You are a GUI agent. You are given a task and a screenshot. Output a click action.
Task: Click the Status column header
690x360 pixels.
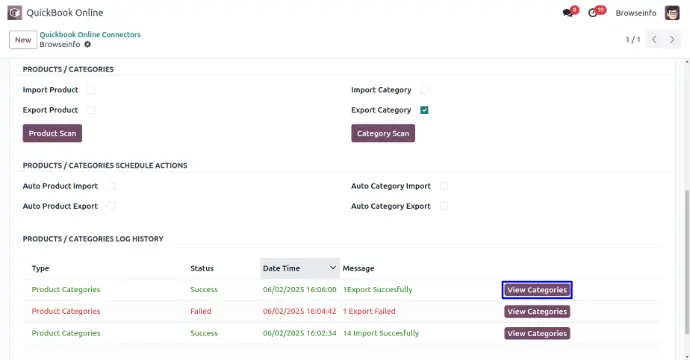coord(202,268)
